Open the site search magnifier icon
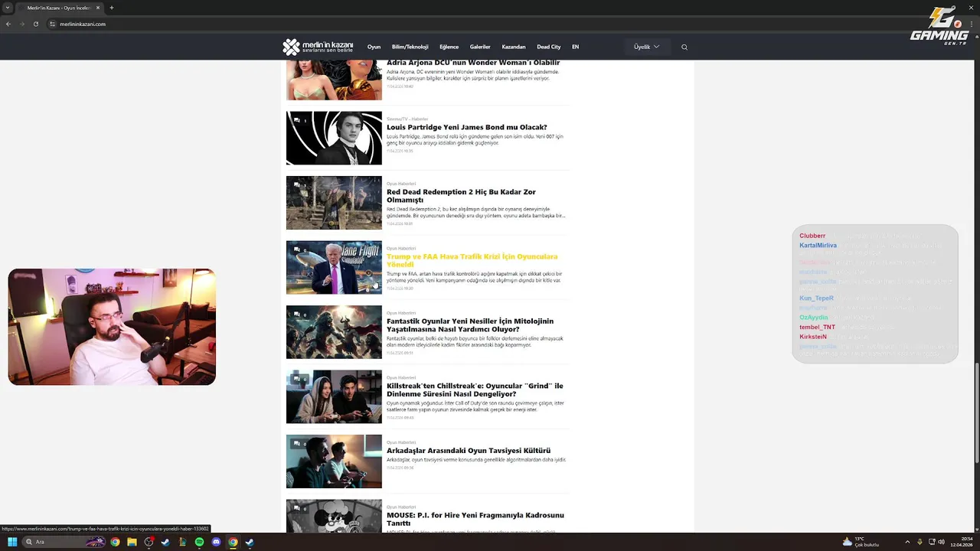 click(x=684, y=47)
